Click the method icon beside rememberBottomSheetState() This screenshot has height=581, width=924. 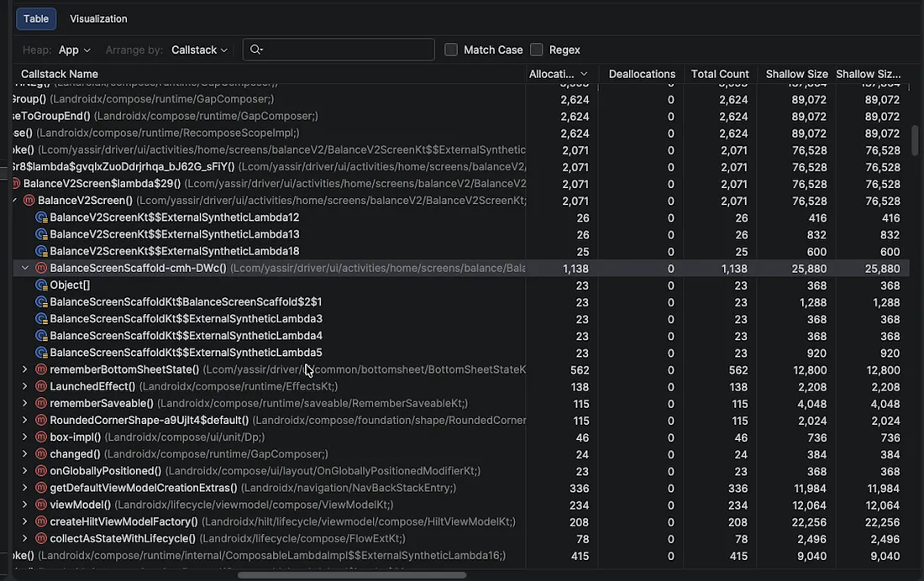point(41,369)
